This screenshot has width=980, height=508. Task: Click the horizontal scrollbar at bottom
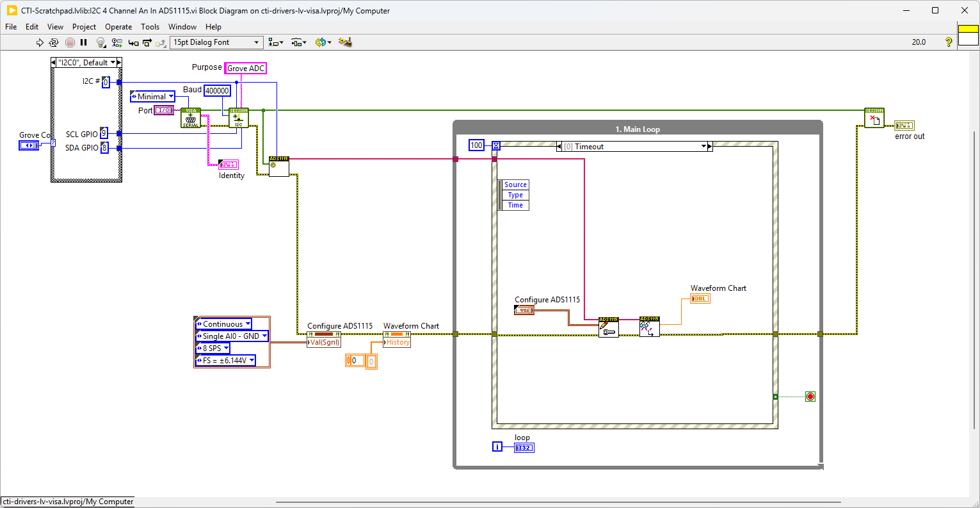pos(557,502)
